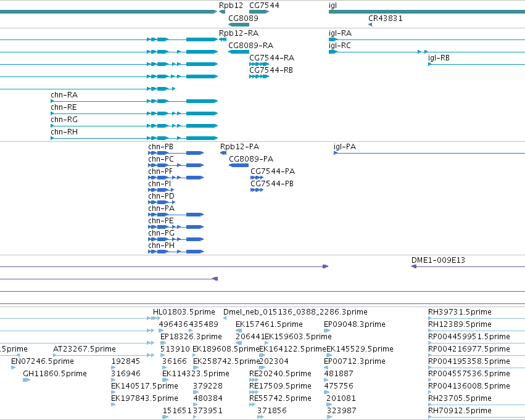The width and height of the screenshot is (525, 420).
Task: Select the EP00712.3prime EST label
Action: [355, 361]
